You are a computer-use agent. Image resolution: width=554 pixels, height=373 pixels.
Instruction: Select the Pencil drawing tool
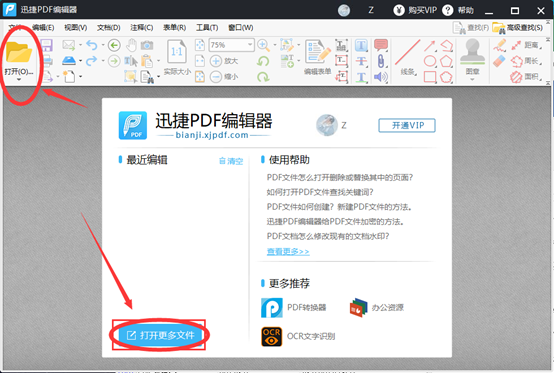pyautogui.click(x=499, y=45)
